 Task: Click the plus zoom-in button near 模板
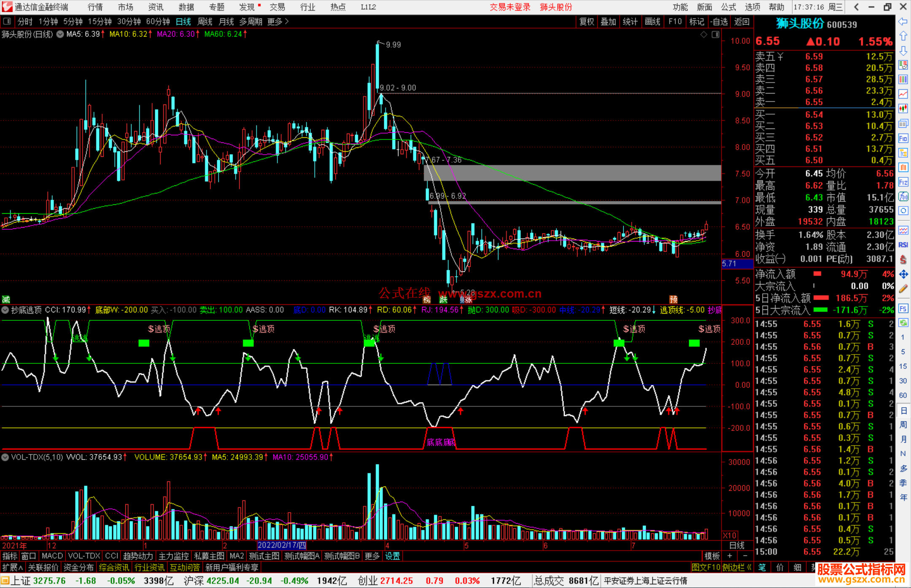point(730,556)
